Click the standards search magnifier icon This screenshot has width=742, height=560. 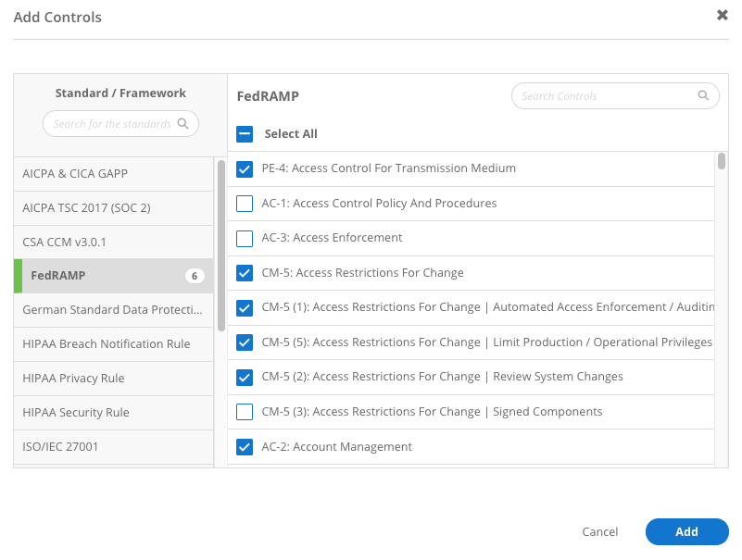(x=183, y=123)
